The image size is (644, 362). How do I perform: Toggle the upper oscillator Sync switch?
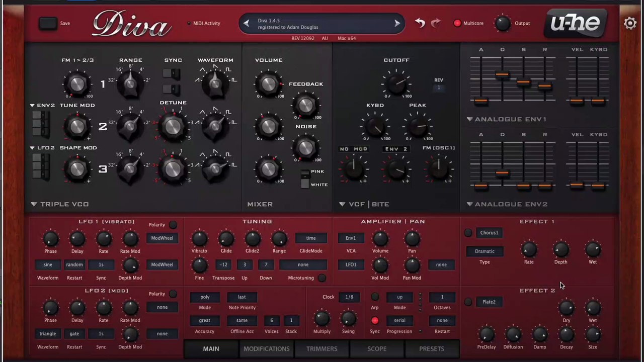(172, 74)
